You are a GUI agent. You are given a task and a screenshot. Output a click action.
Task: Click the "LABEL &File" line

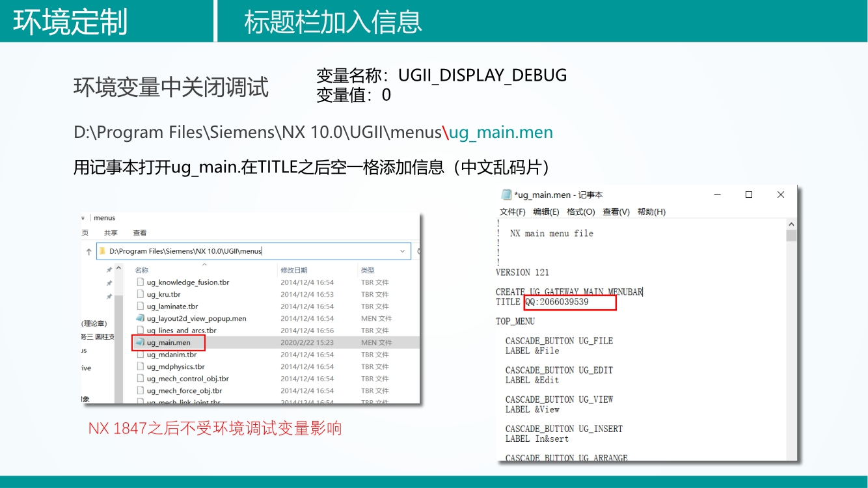point(532,351)
